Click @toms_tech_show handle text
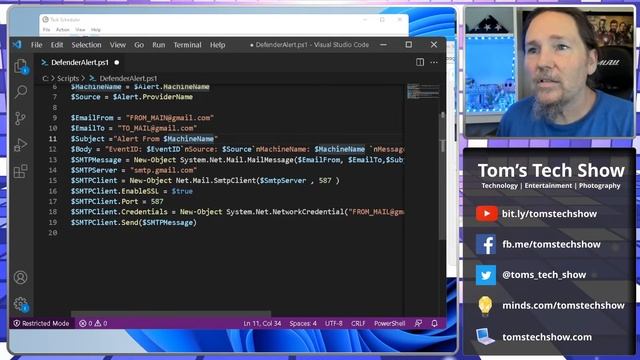The image size is (640, 360). 544,275
